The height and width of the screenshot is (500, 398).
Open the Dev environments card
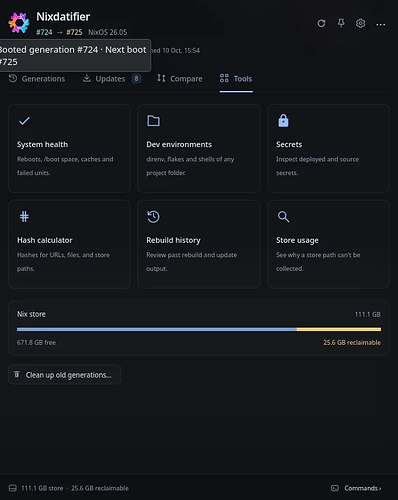pos(199,148)
